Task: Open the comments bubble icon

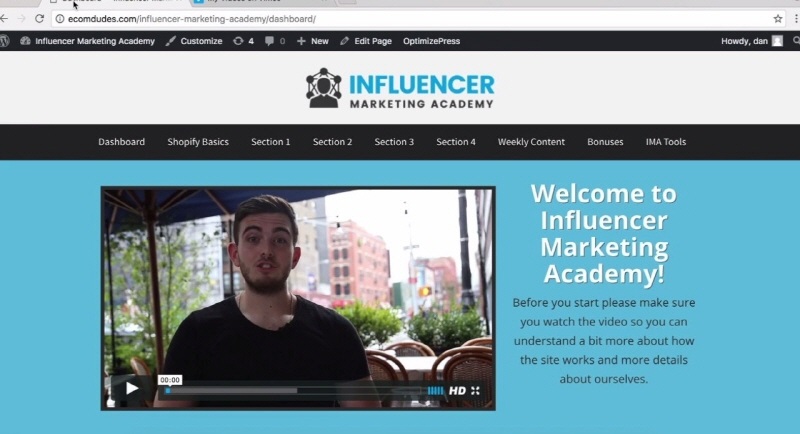Action: pos(274,41)
